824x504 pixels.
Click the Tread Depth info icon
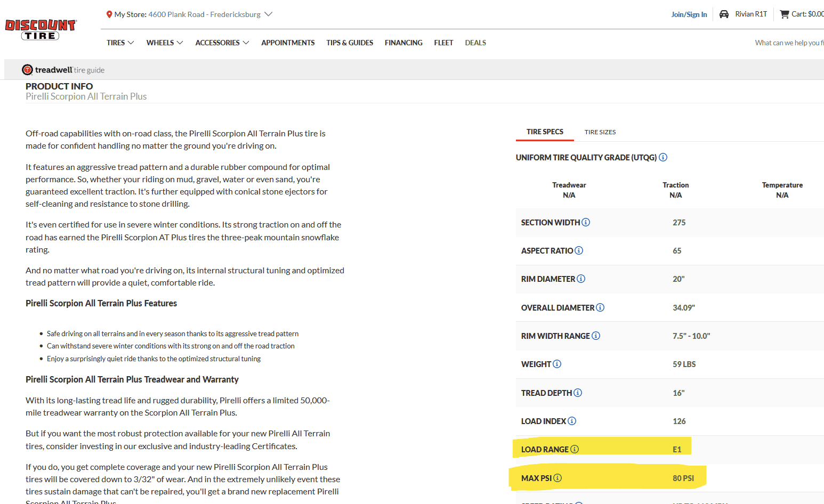click(578, 393)
